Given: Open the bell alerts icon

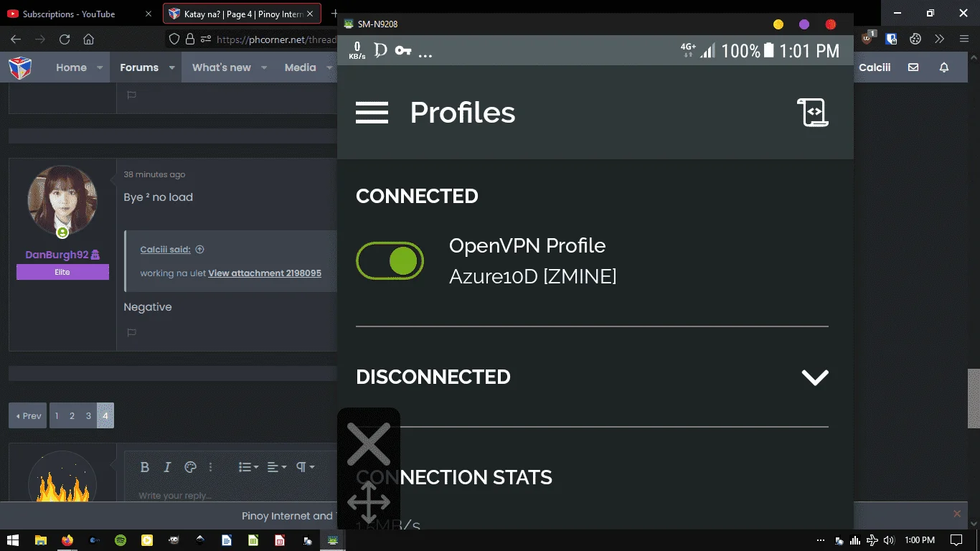Looking at the screenshot, I should [944, 67].
